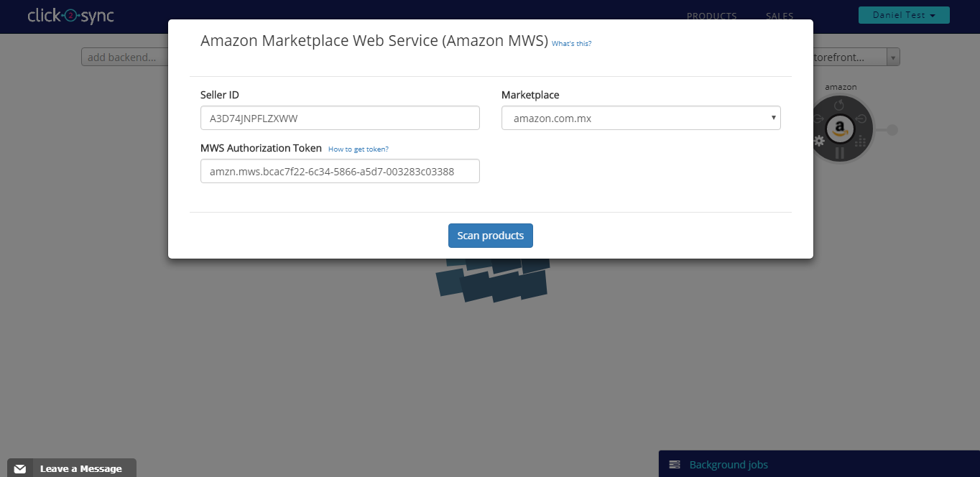The width and height of the screenshot is (980, 477).
Task: Click the storefront dropdown arrow
Action: coord(892,57)
